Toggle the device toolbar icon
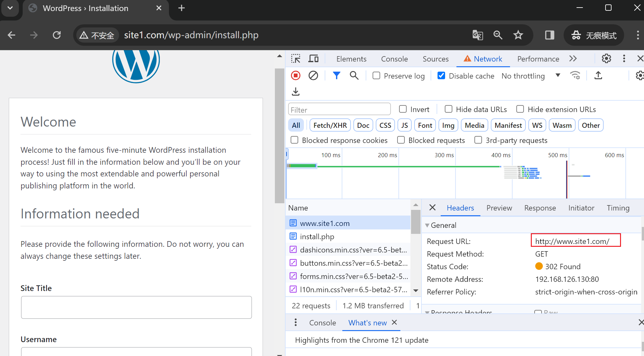The image size is (644, 356). (x=313, y=59)
